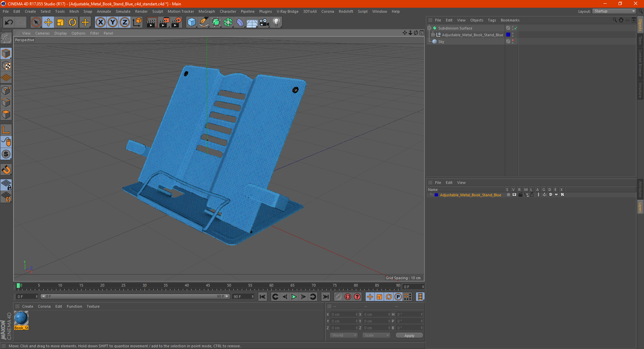This screenshot has height=349, width=644.
Task: Click the Sky object in Objects manager
Action: (x=441, y=42)
